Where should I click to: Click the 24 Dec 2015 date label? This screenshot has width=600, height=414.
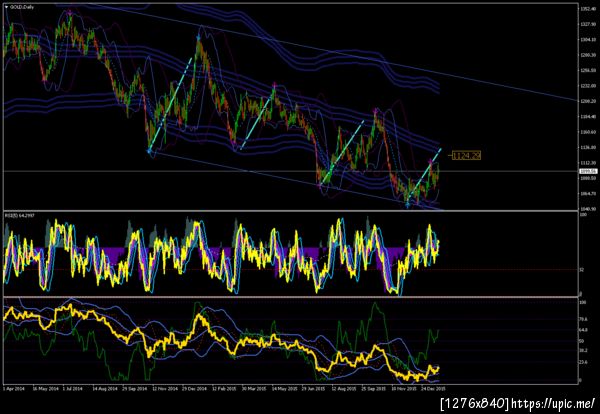point(434,388)
